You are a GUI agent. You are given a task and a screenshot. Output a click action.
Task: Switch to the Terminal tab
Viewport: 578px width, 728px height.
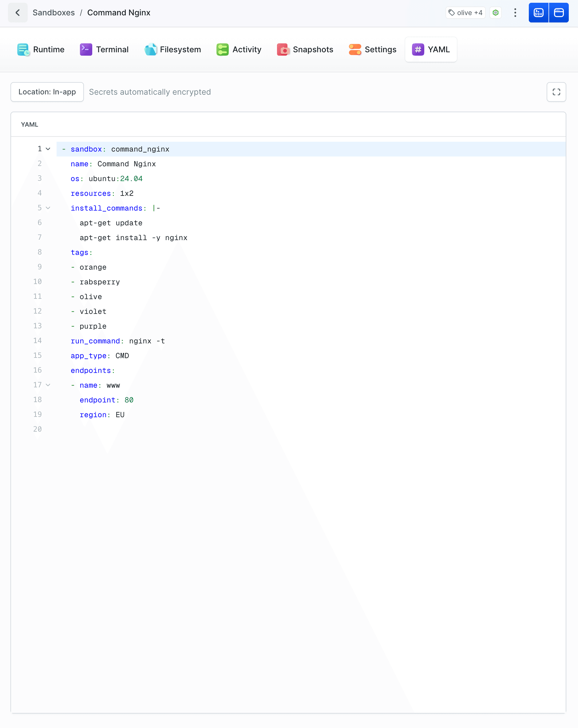tap(104, 49)
